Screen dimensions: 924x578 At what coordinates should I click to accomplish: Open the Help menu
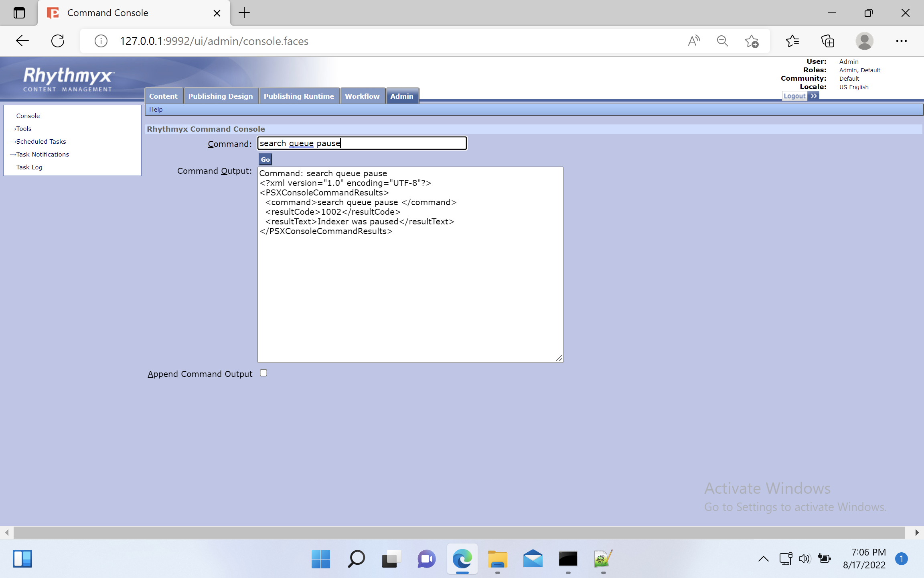click(x=156, y=109)
